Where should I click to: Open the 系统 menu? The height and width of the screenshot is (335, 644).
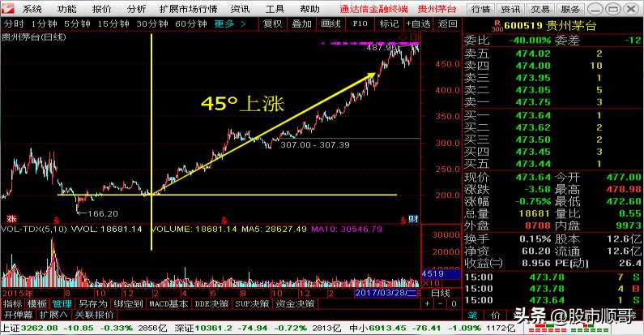point(32,9)
